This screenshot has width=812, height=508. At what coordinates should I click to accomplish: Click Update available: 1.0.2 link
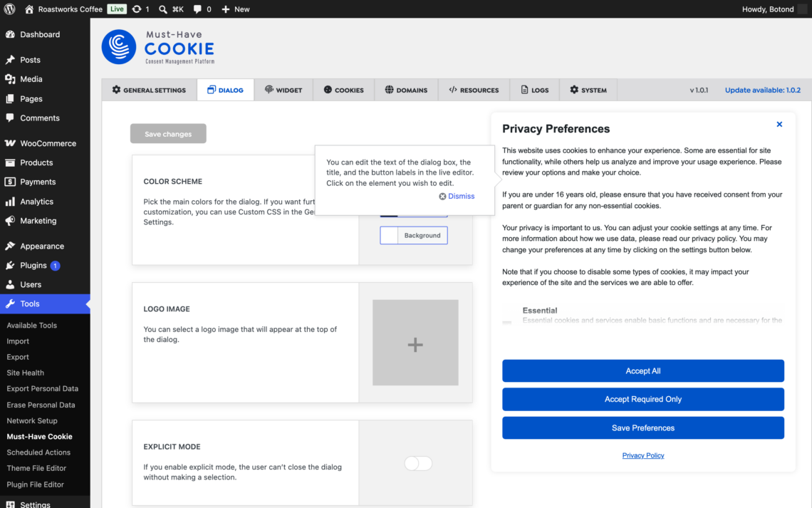click(x=762, y=90)
